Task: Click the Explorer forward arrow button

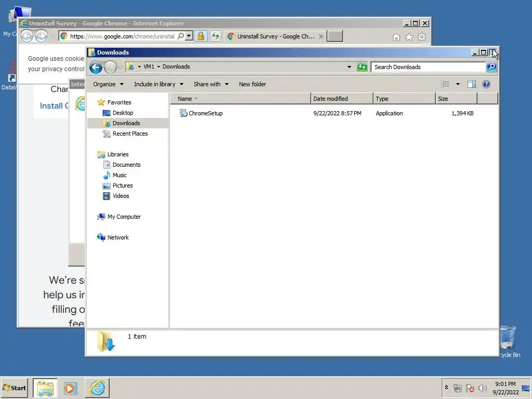Action: click(110, 67)
